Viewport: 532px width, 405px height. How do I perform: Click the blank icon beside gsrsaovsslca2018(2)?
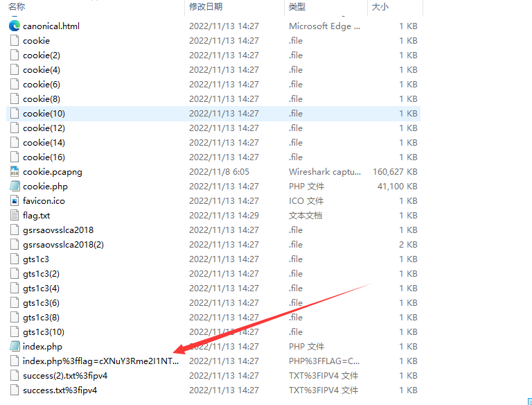pos(15,244)
